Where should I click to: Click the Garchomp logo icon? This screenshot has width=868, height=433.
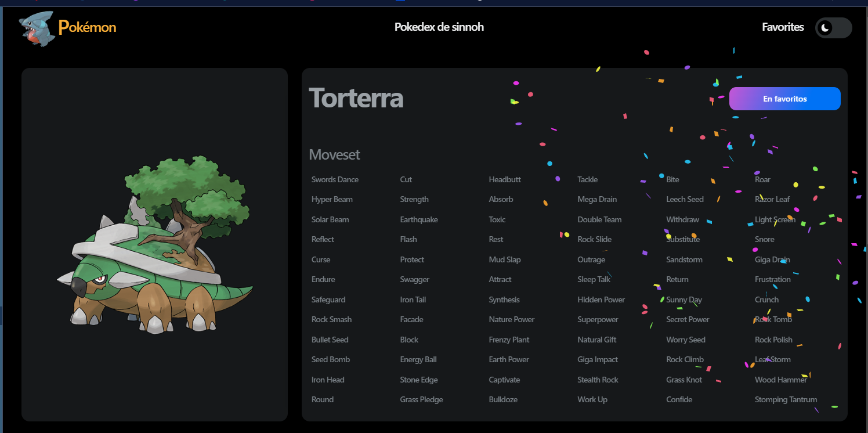[x=37, y=28]
